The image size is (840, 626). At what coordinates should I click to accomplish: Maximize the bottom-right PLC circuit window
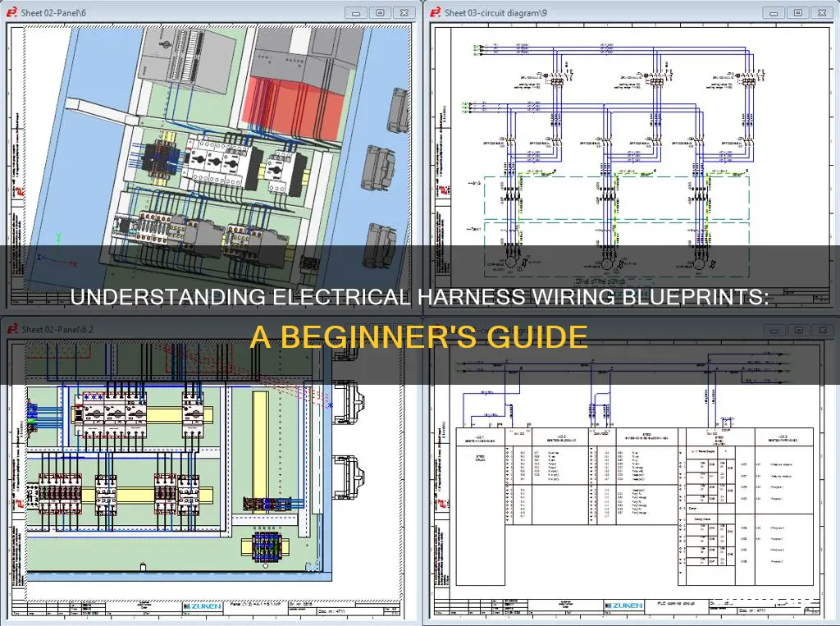coord(798,330)
